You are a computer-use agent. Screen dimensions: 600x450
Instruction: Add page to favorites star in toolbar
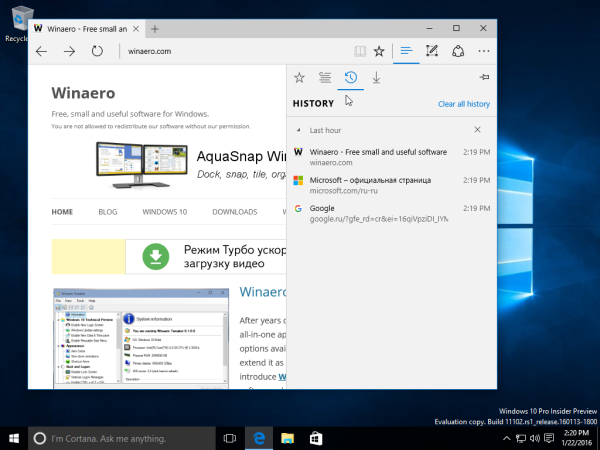[379, 51]
